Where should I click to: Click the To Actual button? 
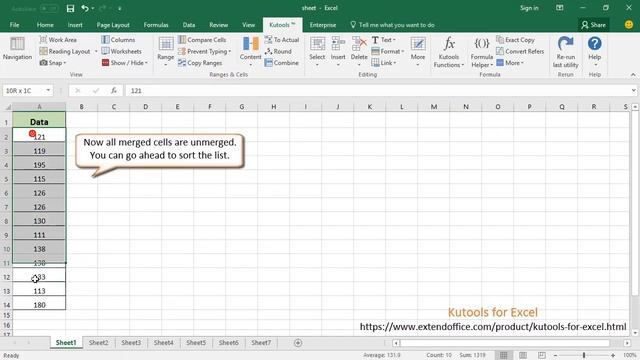(282, 40)
